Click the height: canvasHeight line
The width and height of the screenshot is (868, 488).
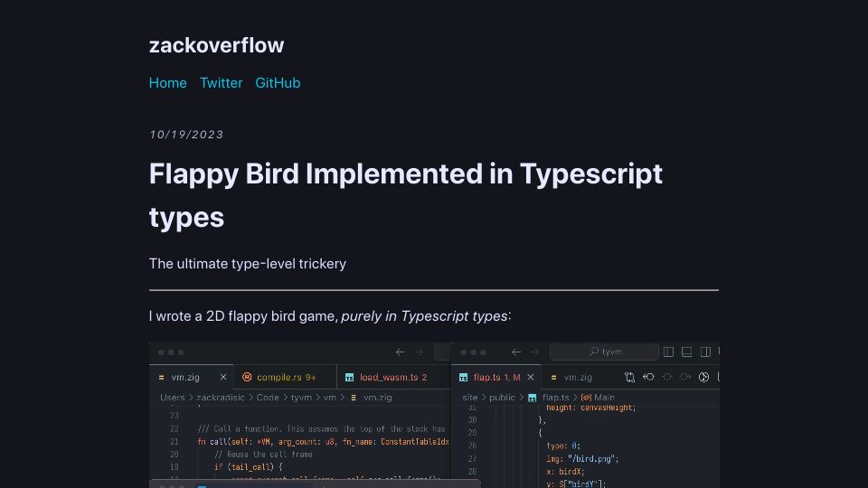[x=590, y=408]
